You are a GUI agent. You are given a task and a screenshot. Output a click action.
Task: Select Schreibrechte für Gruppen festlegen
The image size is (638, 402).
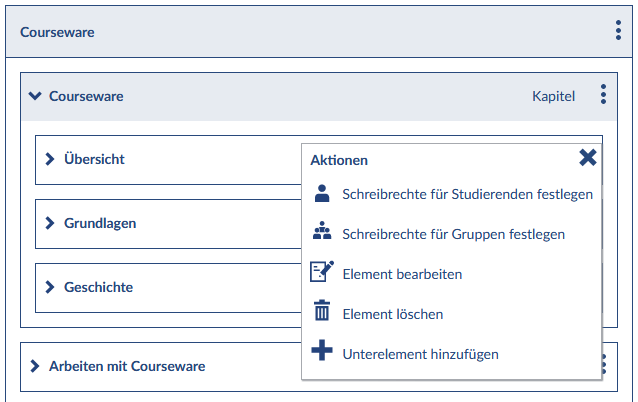coord(453,234)
